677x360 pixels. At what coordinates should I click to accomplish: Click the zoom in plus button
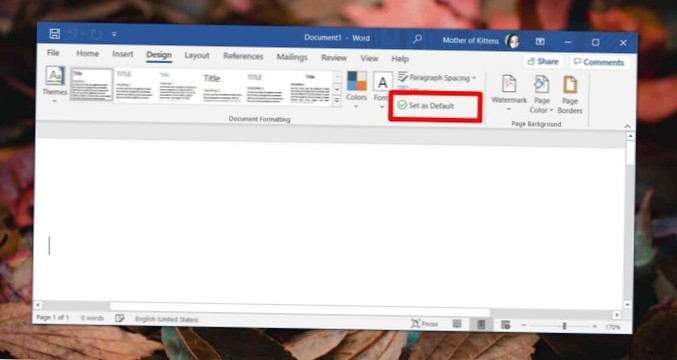click(x=595, y=327)
